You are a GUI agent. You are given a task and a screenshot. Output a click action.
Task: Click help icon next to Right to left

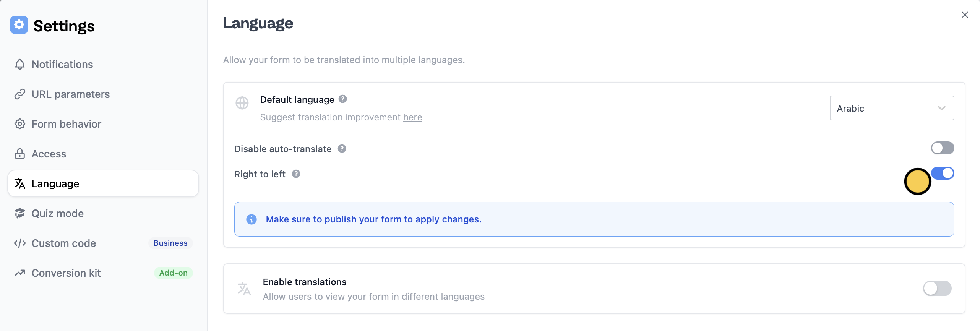(296, 174)
